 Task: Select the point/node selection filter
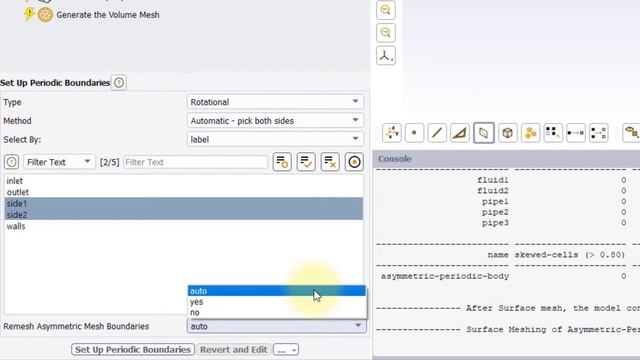tap(414, 133)
